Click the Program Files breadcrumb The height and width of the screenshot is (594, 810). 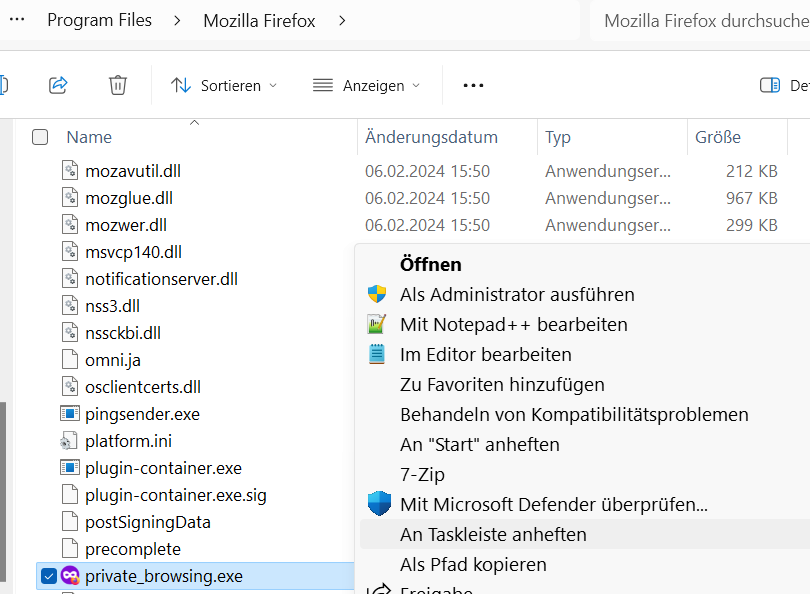(x=100, y=20)
